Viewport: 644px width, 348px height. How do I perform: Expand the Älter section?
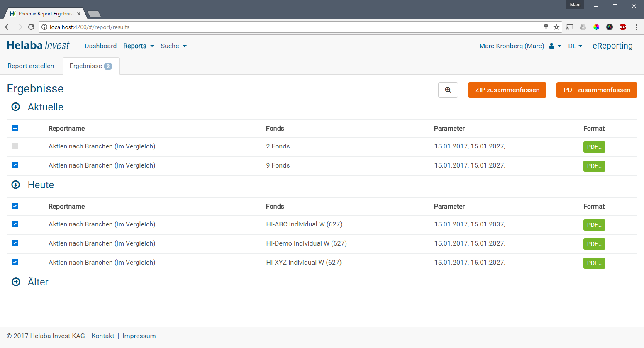pos(16,282)
